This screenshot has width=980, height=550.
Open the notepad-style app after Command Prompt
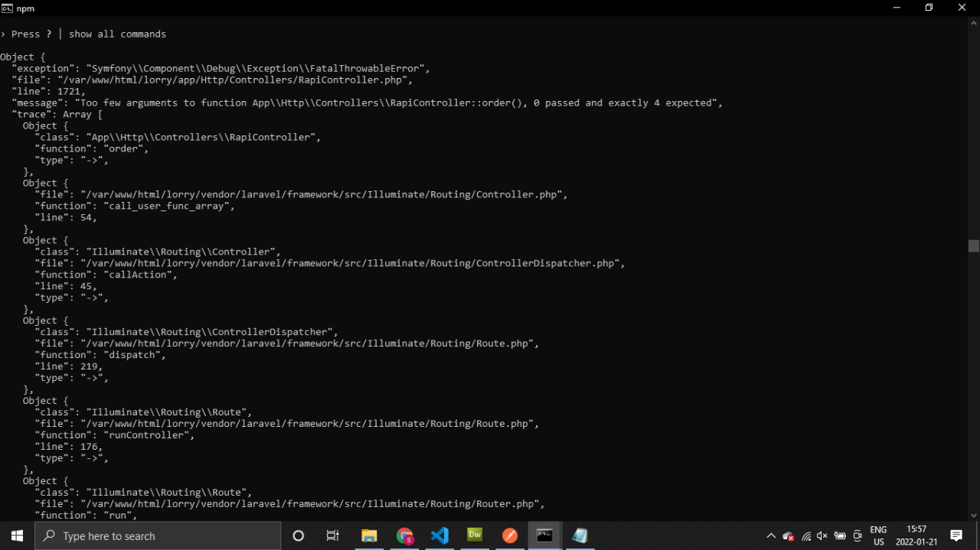point(580,535)
